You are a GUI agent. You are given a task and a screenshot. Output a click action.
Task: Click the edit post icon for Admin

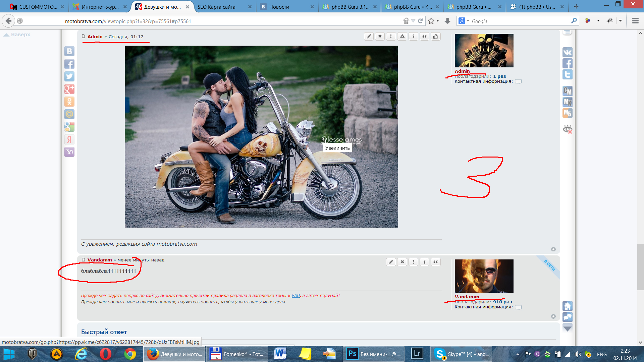(368, 37)
